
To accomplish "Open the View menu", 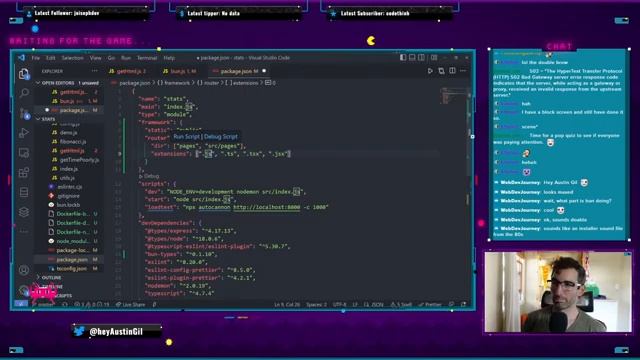I will (96, 58).
